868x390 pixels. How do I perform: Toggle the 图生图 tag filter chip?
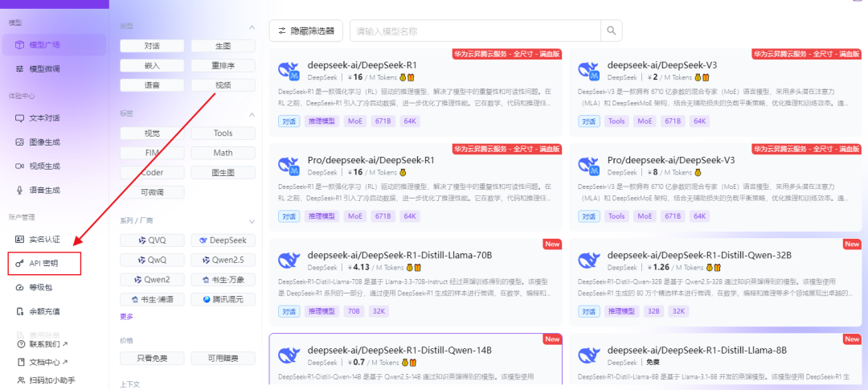tap(223, 172)
